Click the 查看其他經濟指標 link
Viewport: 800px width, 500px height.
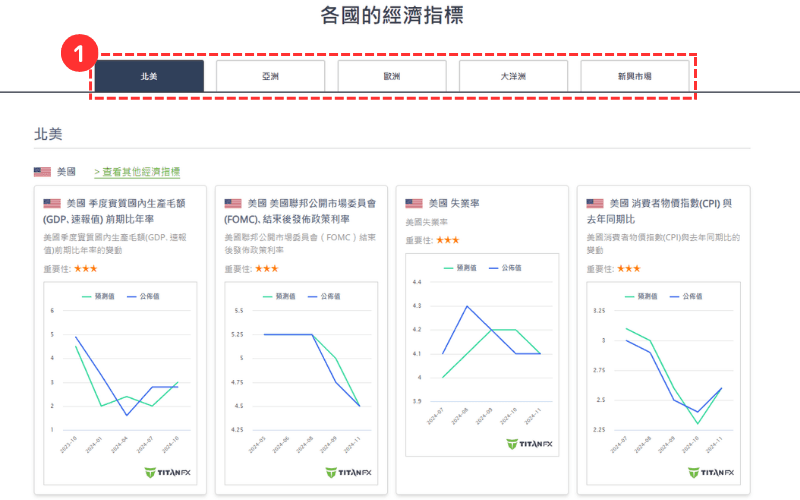(x=137, y=172)
